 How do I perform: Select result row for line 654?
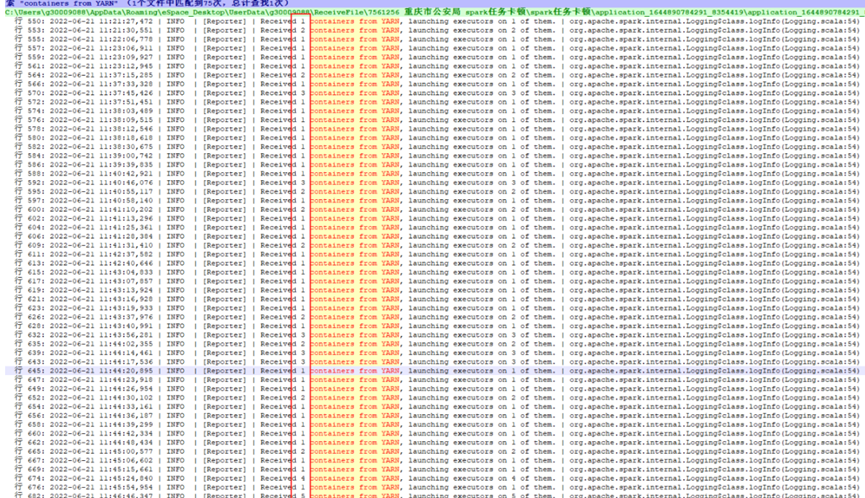click(435, 406)
